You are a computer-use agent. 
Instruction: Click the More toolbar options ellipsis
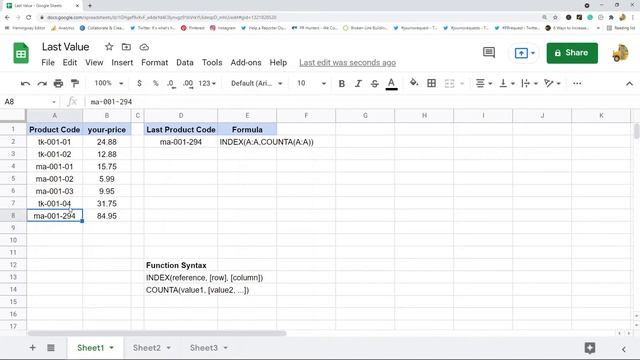point(577,83)
